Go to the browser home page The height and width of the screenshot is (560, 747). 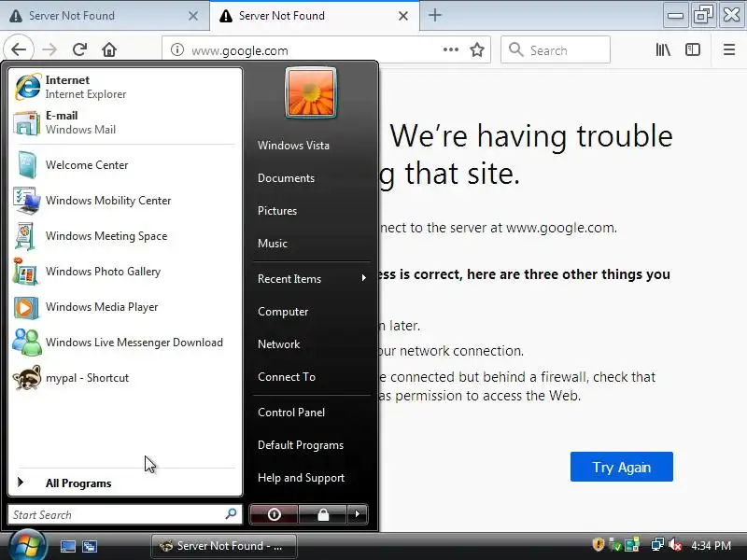point(109,49)
